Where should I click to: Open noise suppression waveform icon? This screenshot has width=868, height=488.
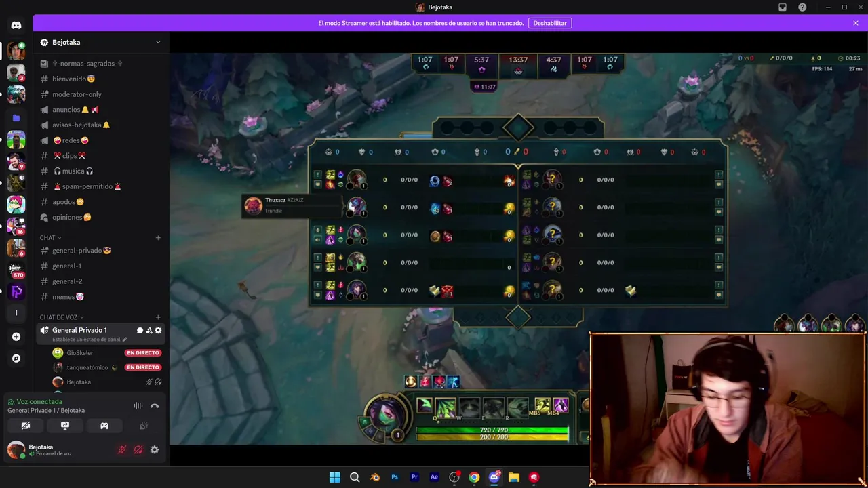point(138,405)
